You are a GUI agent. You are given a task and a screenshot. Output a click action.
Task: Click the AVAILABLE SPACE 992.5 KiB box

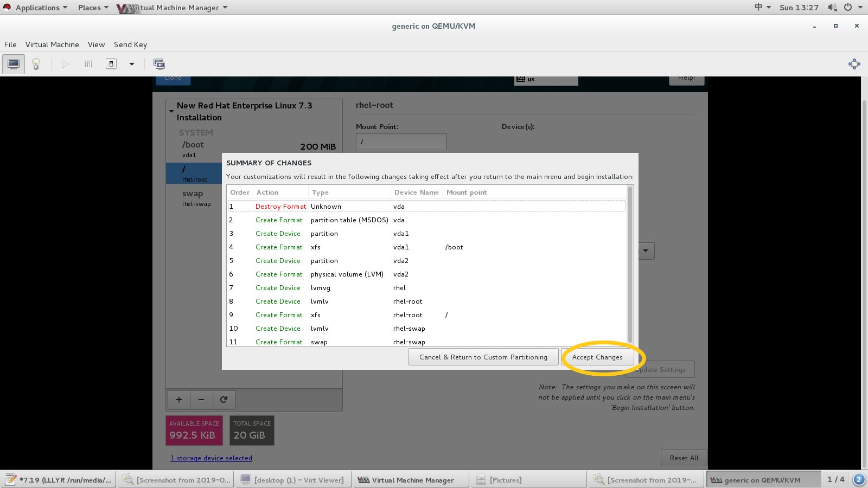(x=195, y=431)
